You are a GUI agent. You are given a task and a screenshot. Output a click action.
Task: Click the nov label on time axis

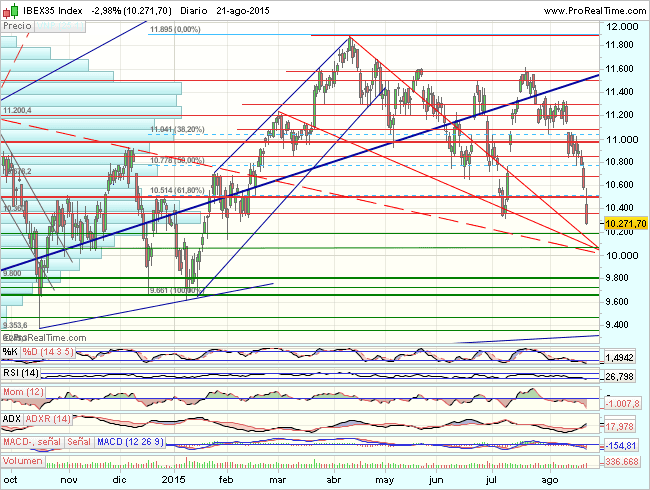point(69,480)
